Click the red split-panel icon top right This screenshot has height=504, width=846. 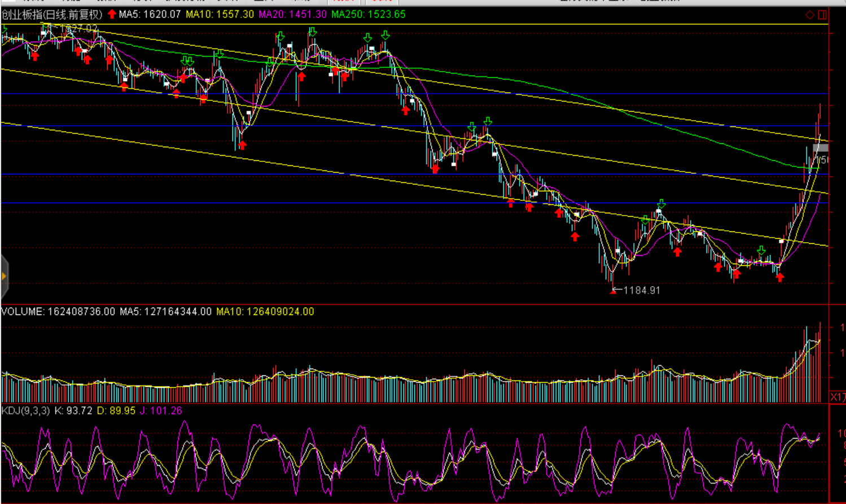[x=822, y=15]
